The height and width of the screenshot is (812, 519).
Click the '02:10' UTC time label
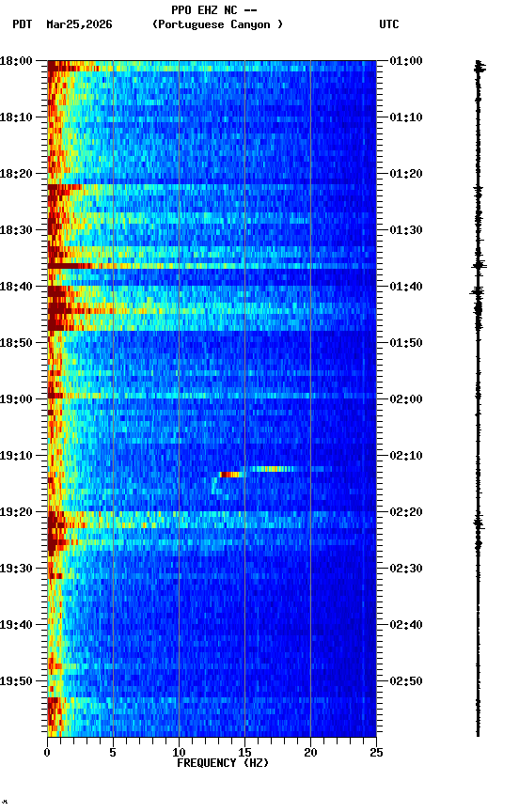[406, 456]
